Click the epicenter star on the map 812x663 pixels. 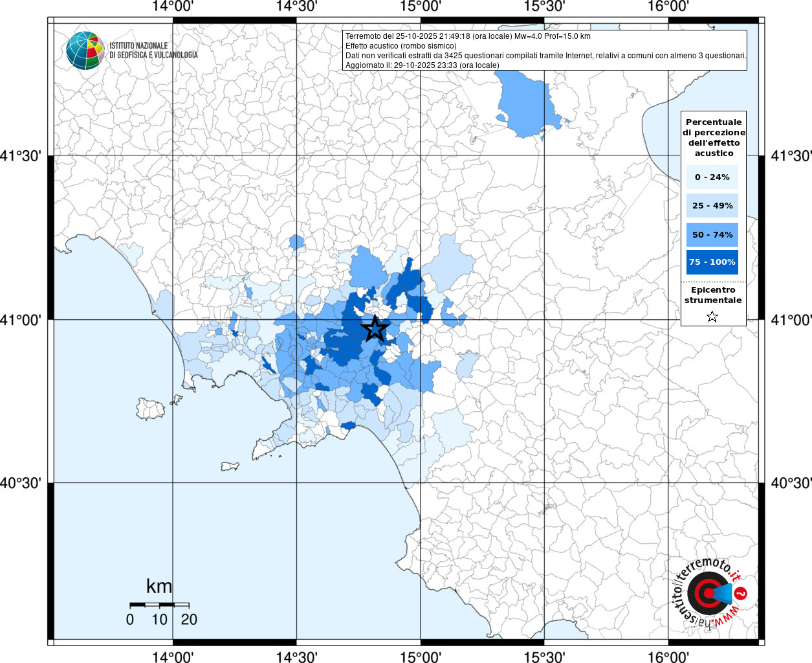pos(375,328)
